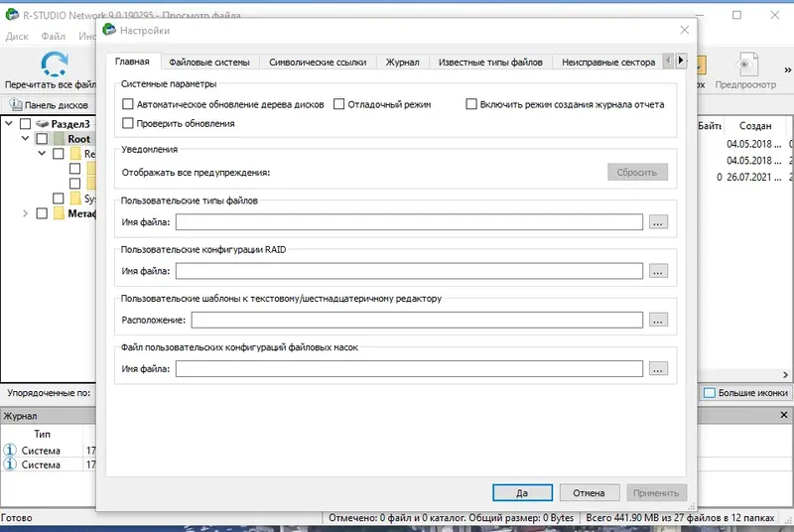Expand the Метафайлы tree node
This screenshot has height=532, width=794.
click(25, 213)
